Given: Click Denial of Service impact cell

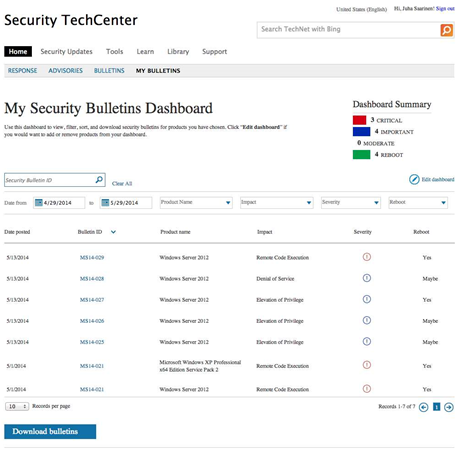Looking at the screenshot, I should pyautogui.click(x=275, y=279).
